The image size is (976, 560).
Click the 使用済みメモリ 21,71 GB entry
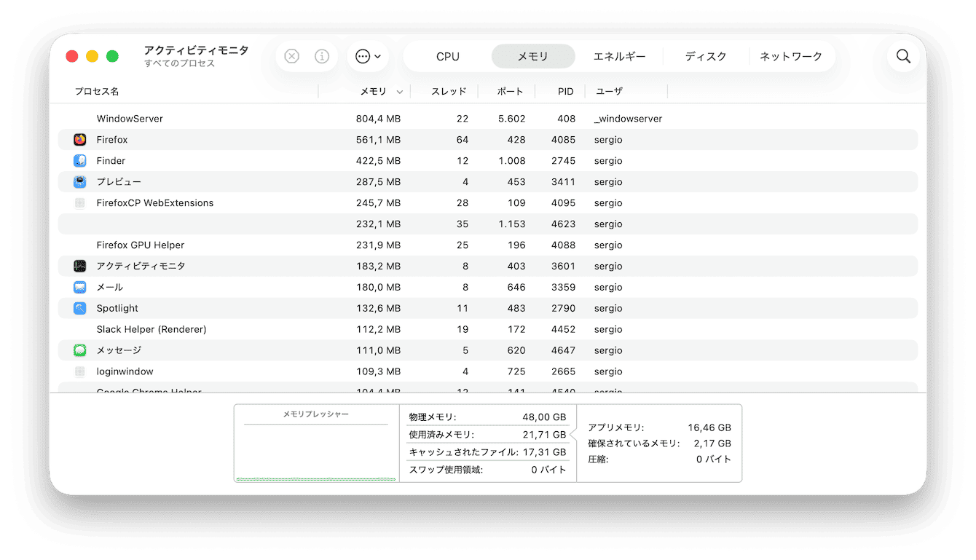pos(487,435)
